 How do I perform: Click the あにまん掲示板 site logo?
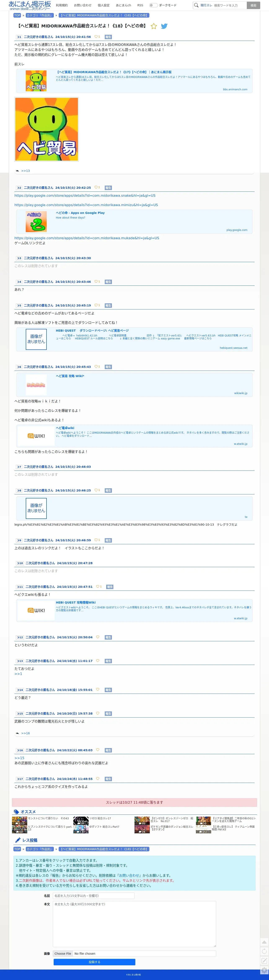[x=30, y=5]
